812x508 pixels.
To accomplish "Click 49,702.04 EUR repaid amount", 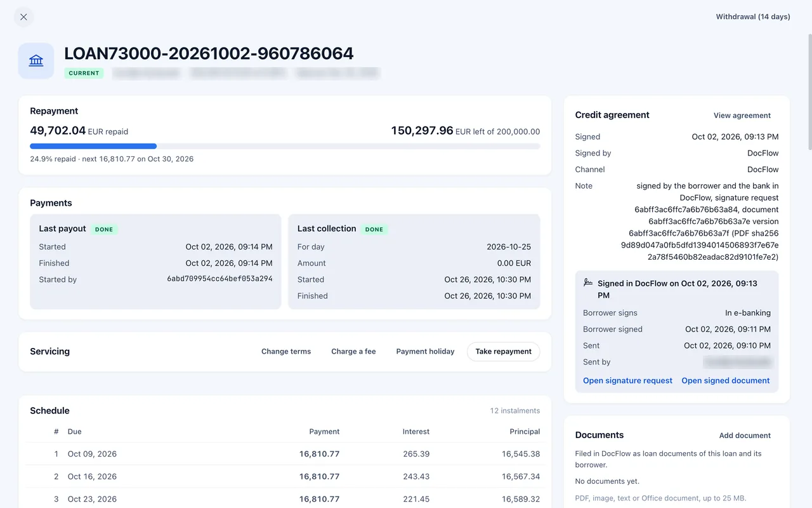I will tap(79, 131).
